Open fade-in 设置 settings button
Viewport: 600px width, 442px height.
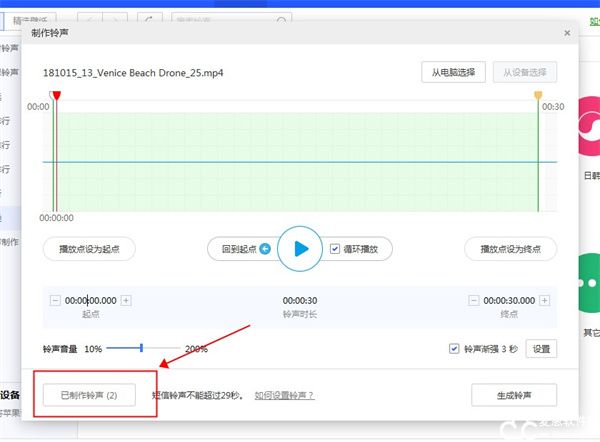coord(541,349)
